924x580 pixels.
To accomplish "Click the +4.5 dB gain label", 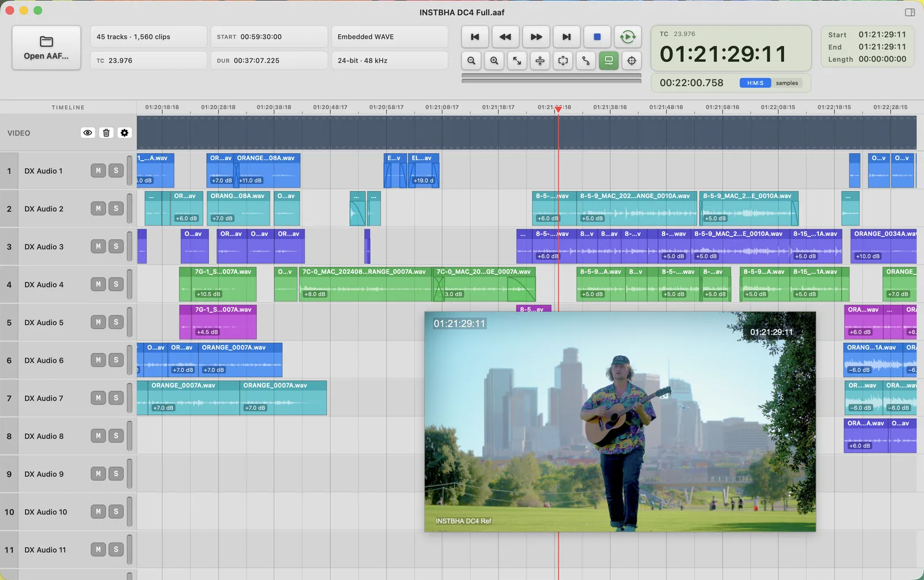I will [x=207, y=332].
